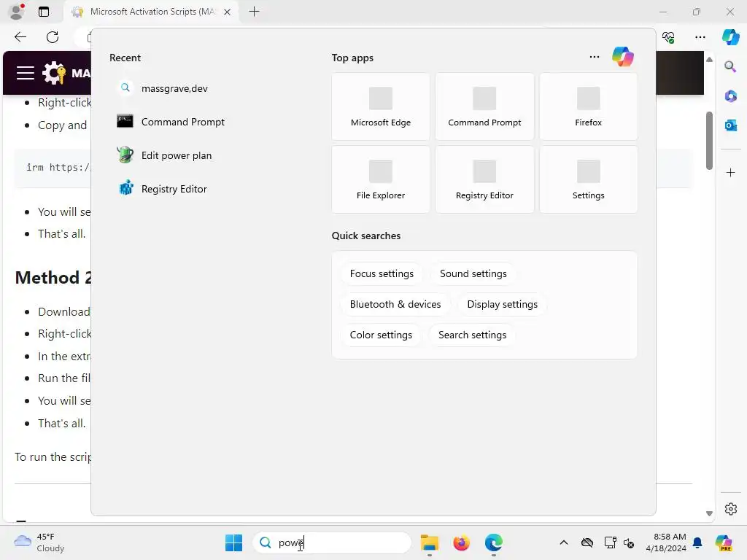Viewport: 747px width, 560px height.
Task: Open Firefox on taskbar
Action: 461,542
